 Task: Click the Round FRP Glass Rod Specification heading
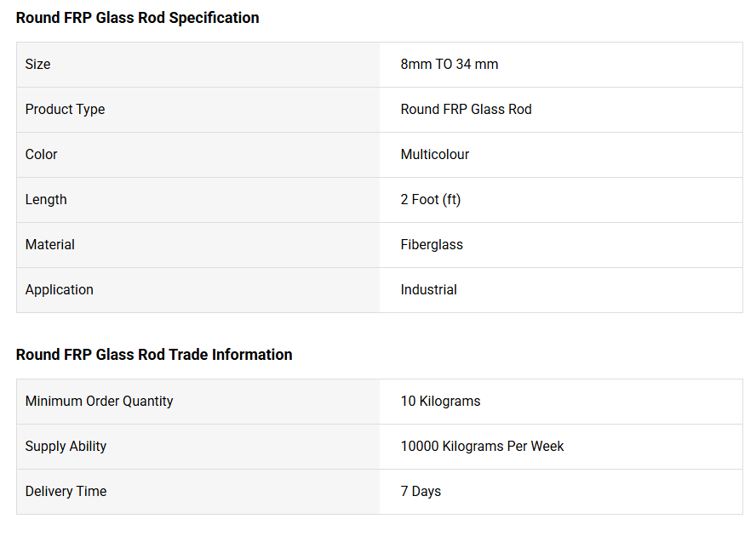(137, 18)
